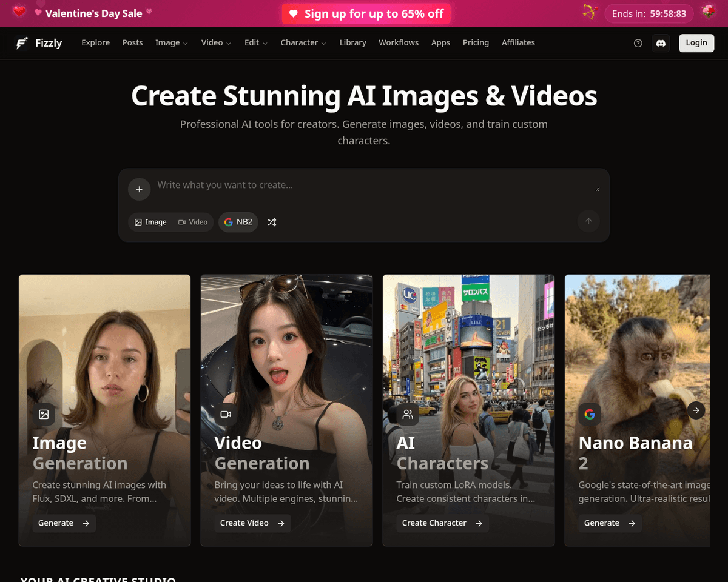
Task: Click the Login button
Action: coord(696,43)
